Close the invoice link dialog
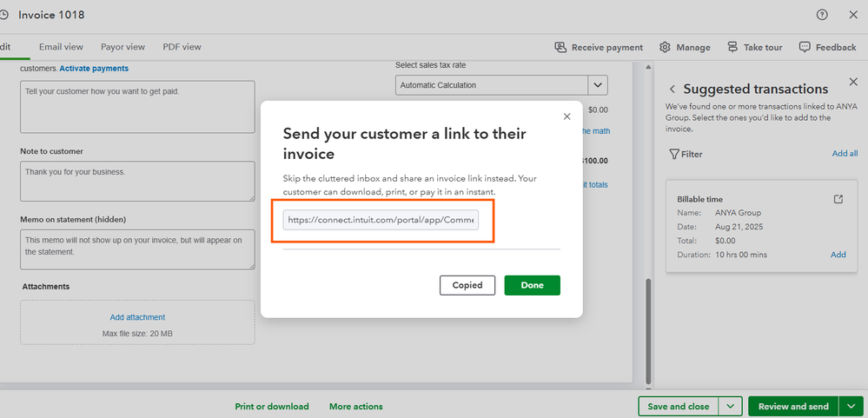 [x=567, y=116]
